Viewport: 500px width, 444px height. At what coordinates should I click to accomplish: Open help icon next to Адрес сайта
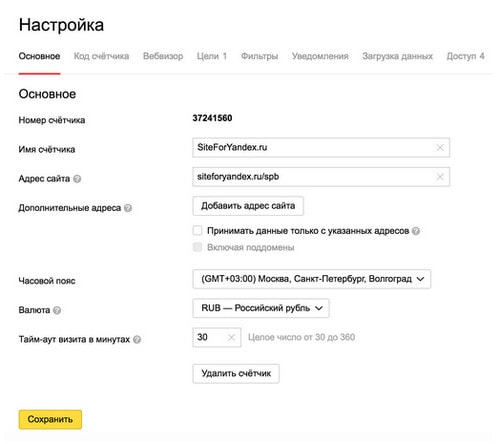[x=77, y=179]
